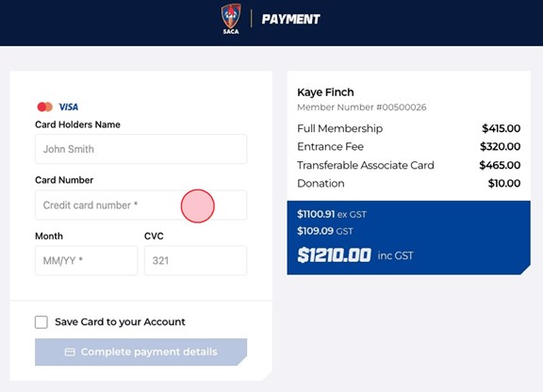Image resolution: width=543 pixels, height=392 pixels.
Task: Tick the Save Card to your Account checkbox
Action: pos(41,322)
